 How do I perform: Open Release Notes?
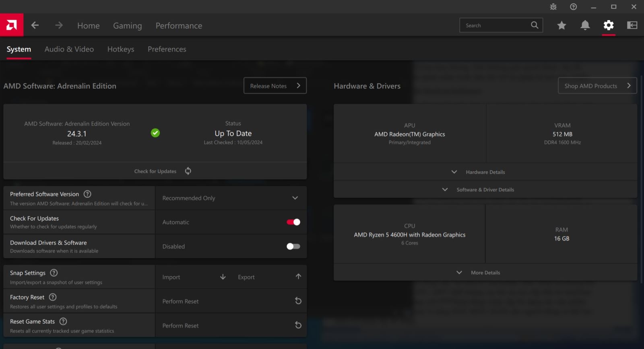(275, 86)
